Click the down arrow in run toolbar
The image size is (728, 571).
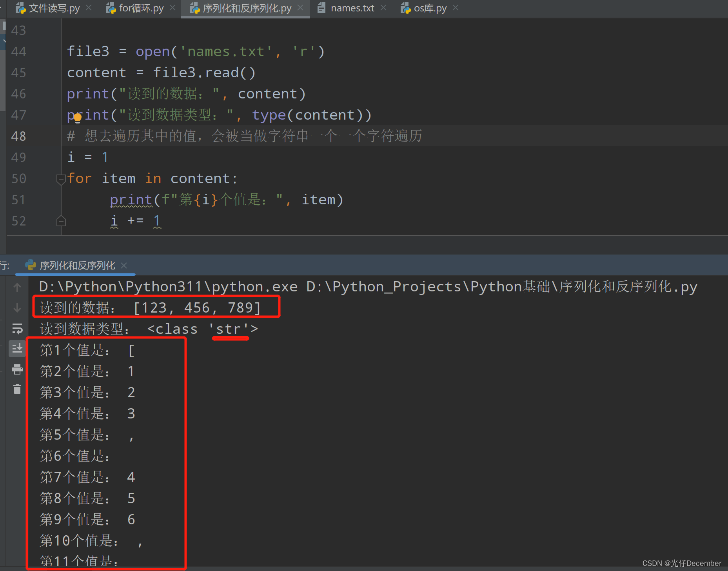[x=17, y=308]
